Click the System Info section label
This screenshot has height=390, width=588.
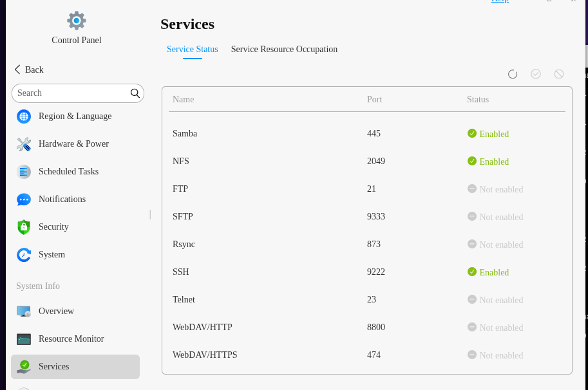(38, 286)
